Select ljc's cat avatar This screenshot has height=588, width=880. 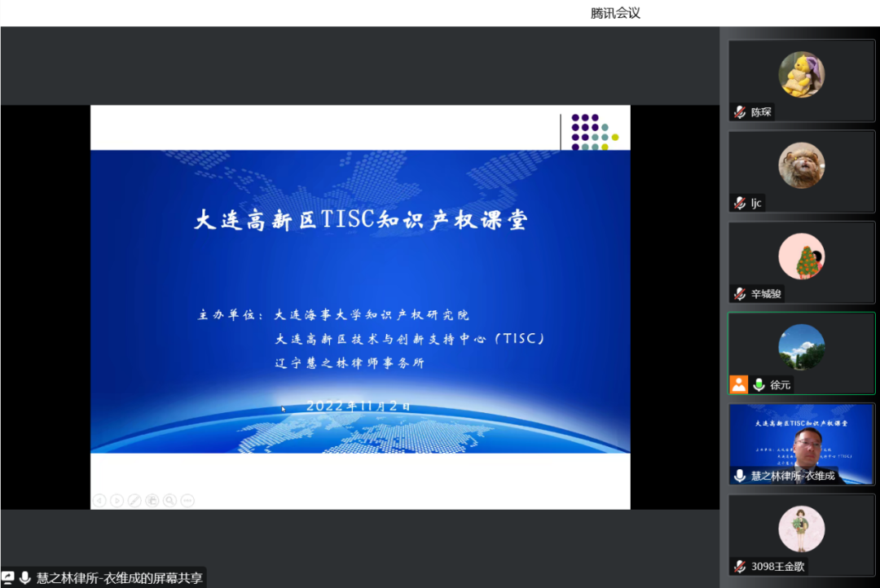pos(802,165)
